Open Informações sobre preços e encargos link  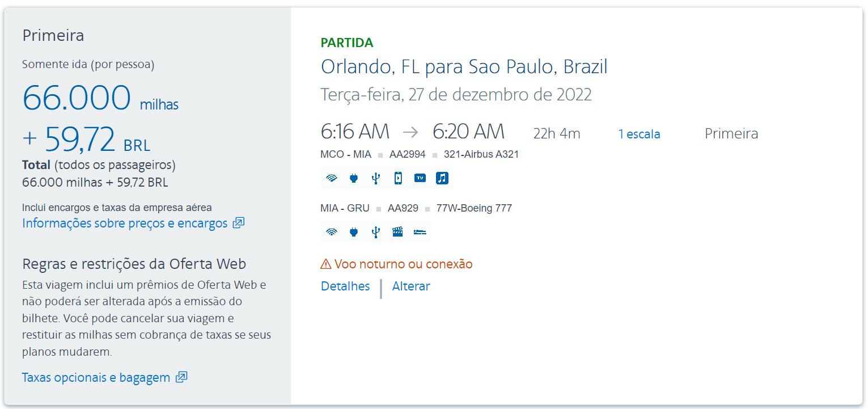[x=125, y=223]
